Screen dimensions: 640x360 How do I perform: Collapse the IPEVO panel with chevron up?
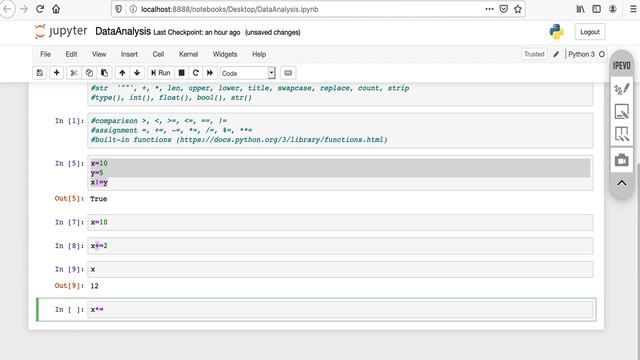(621, 183)
